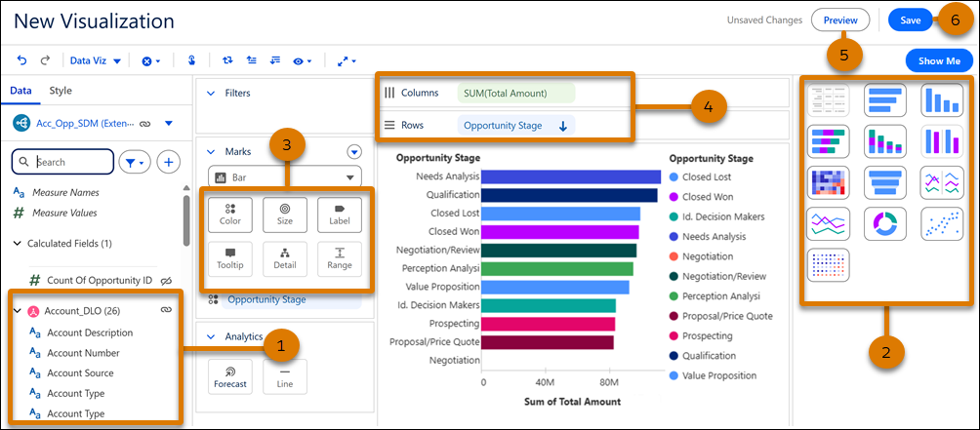Swap rows and columns
The image size is (980, 430).
tap(227, 61)
